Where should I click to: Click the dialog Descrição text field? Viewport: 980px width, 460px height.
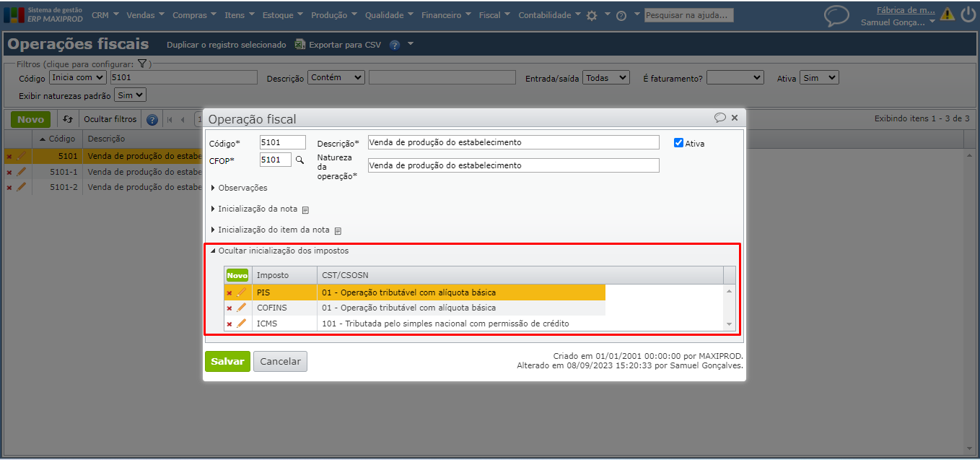[513, 142]
